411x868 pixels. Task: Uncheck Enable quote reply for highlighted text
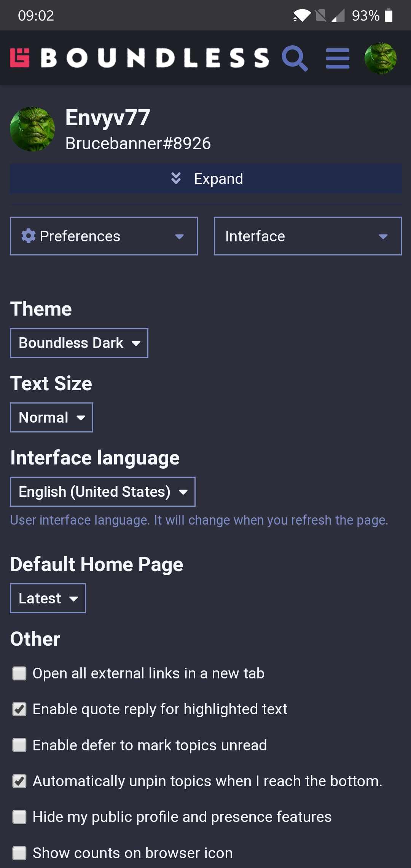(19, 709)
